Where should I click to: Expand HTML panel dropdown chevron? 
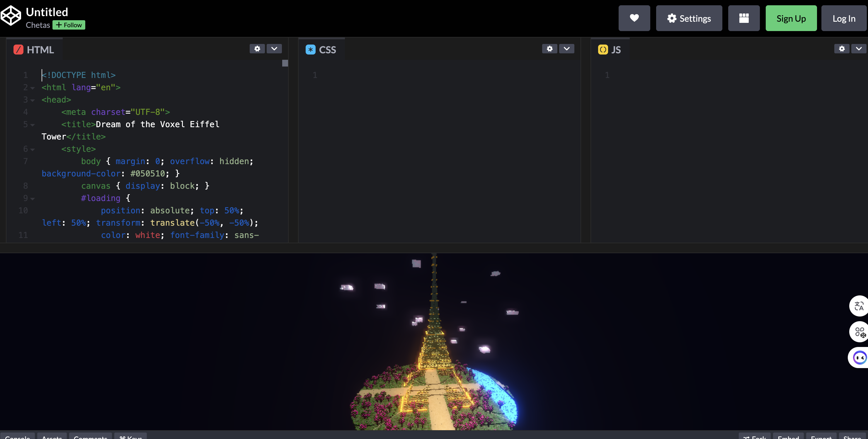274,49
